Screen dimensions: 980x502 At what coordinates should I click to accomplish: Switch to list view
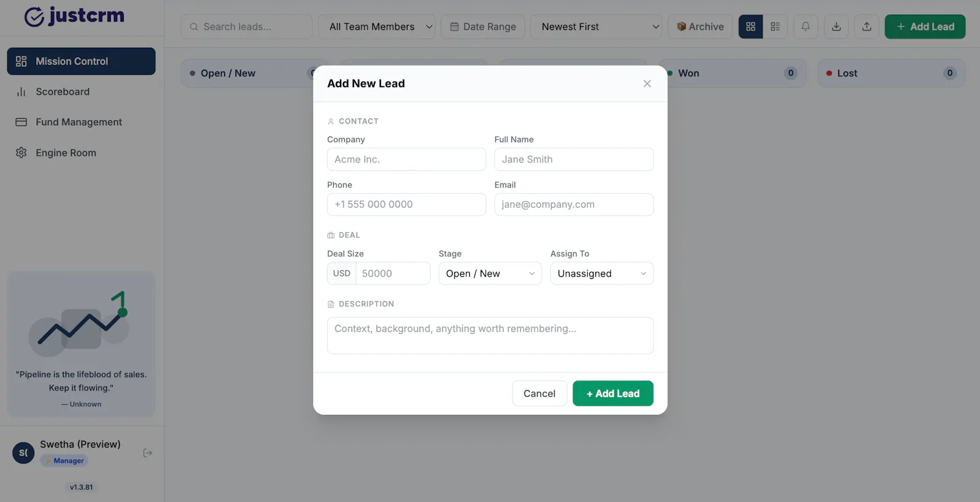coord(775,27)
